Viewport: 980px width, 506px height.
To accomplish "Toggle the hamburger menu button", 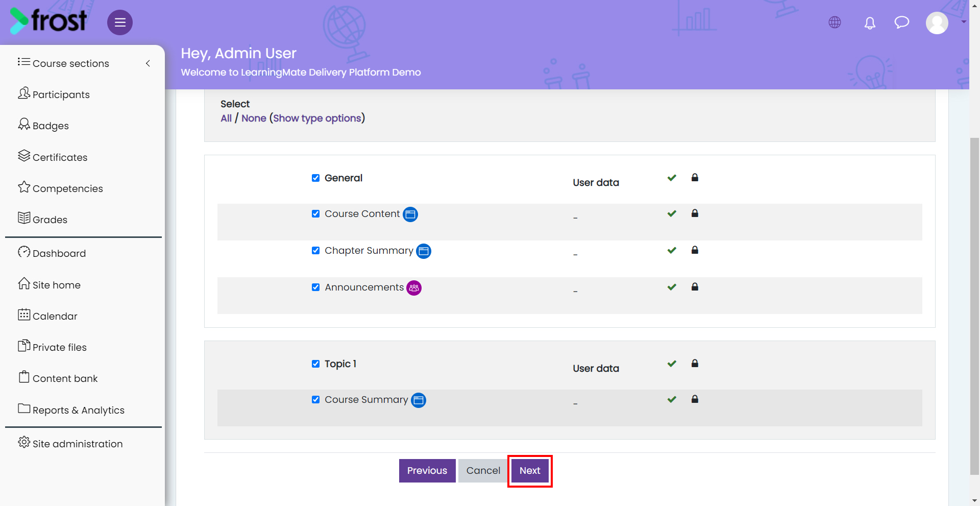I will (x=120, y=22).
